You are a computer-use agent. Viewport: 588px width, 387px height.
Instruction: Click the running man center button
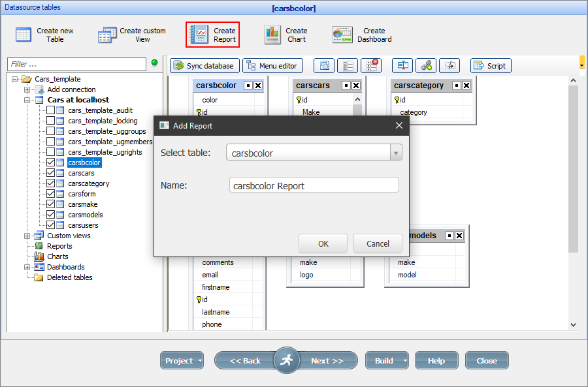(286, 360)
